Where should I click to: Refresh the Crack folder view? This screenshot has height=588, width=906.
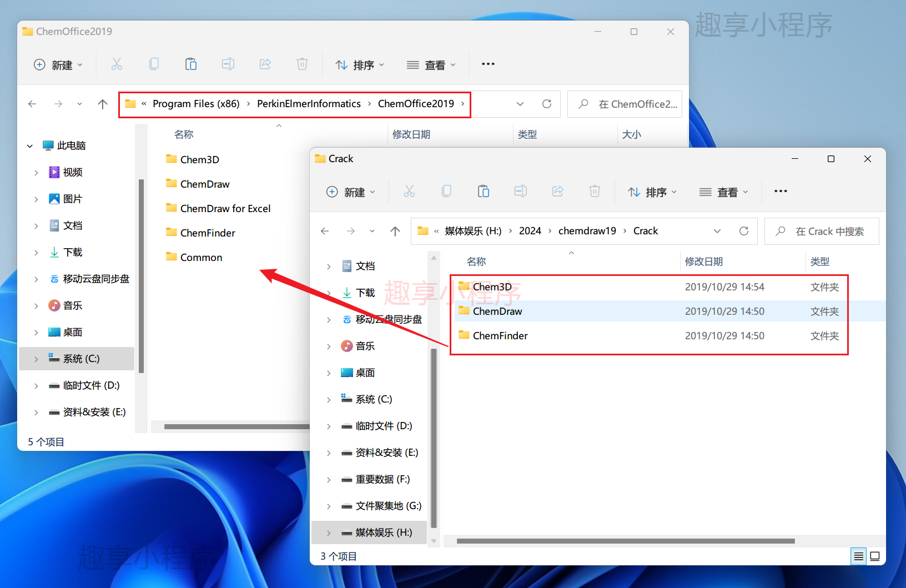744,231
